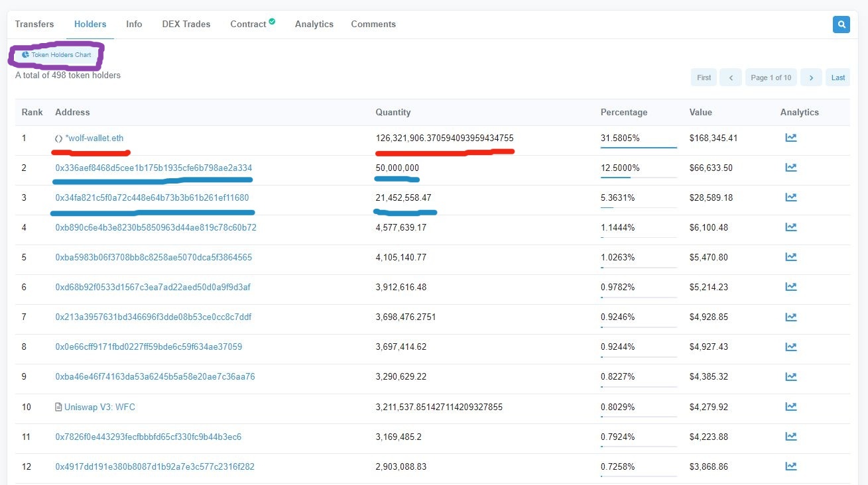The width and height of the screenshot is (868, 485).
Task: Open address 0x4917dd191e380b8087d1b92a7e3c577c2316f282
Action: click(x=155, y=466)
